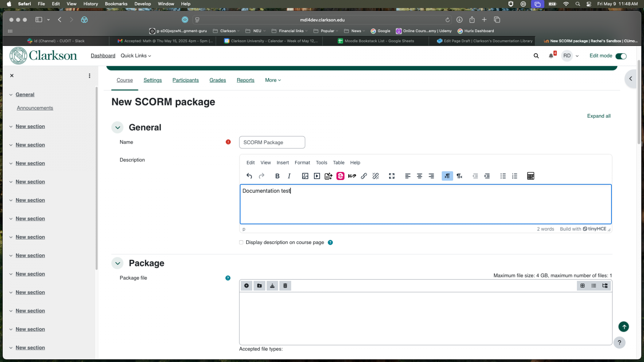
Task: Select right-to-left text direction
Action: pyautogui.click(x=459, y=176)
